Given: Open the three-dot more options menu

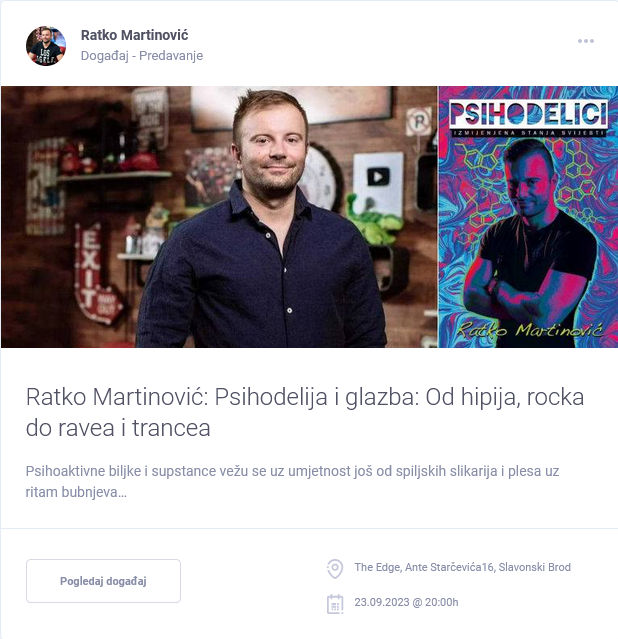Looking at the screenshot, I should click(x=585, y=41).
